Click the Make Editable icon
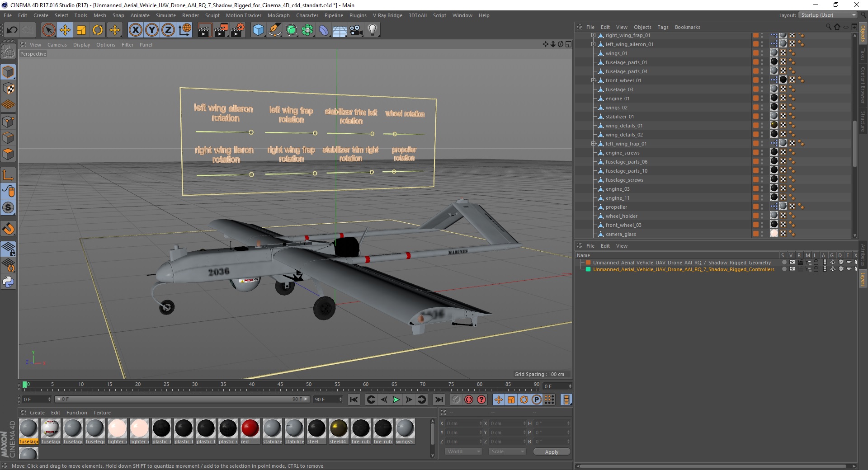 8,52
